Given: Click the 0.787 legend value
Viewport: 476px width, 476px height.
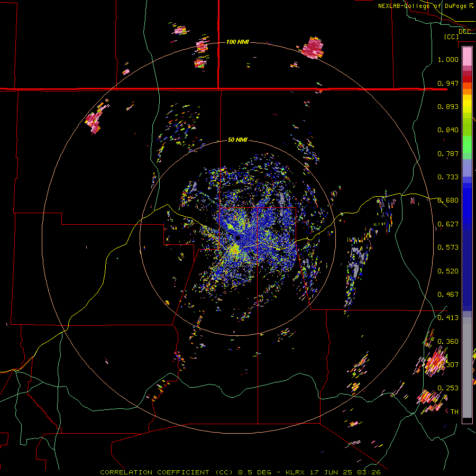Looking at the screenshot, I should coord(448,153).
